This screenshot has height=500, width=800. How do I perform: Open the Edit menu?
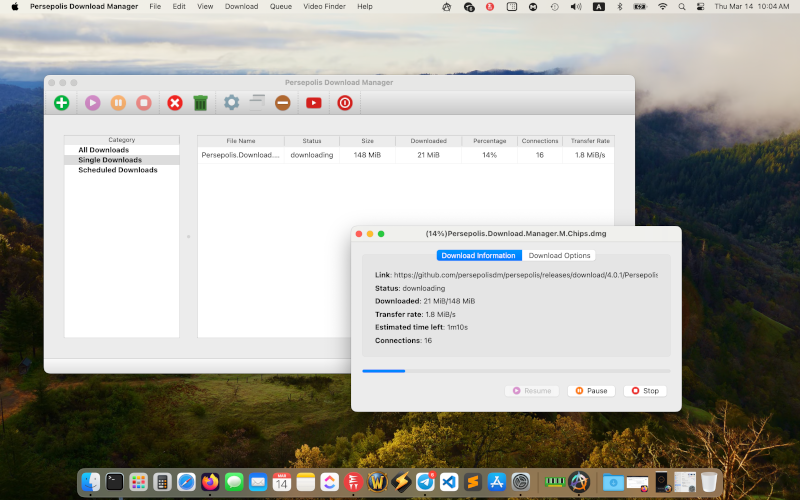coord(179,7)
